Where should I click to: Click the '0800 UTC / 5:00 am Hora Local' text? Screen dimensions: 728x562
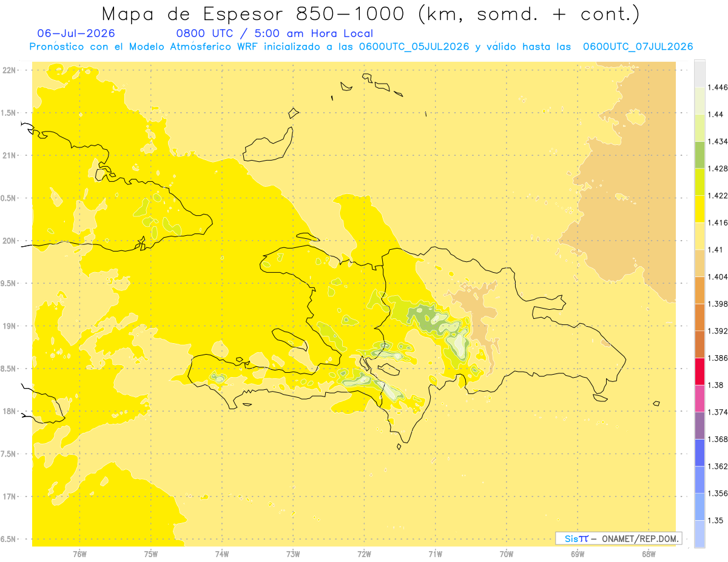275,33
